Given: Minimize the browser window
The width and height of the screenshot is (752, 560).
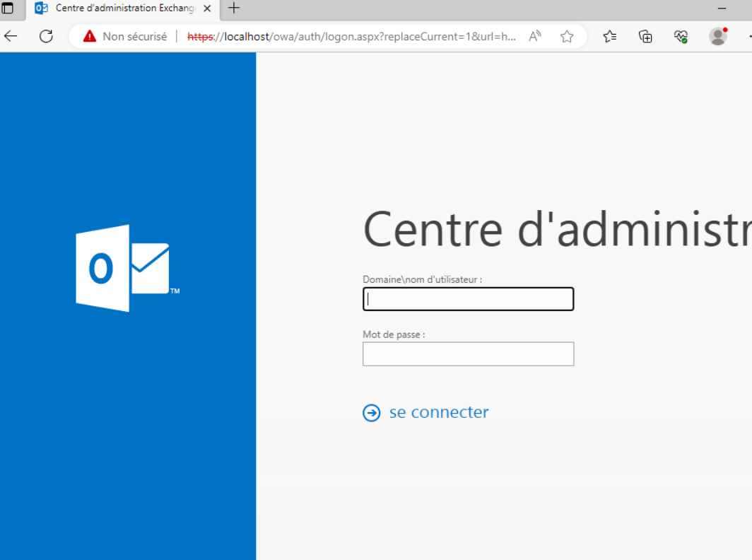Looking at the screenshot, I should (722, 8).
